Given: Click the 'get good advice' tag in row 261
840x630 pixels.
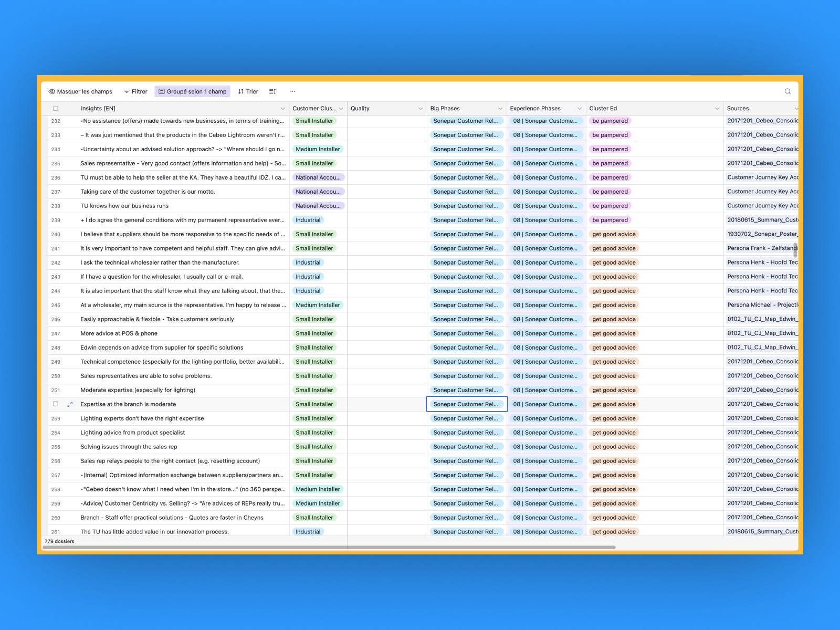Looking at the screenshot, I should [x=614, y=532].
